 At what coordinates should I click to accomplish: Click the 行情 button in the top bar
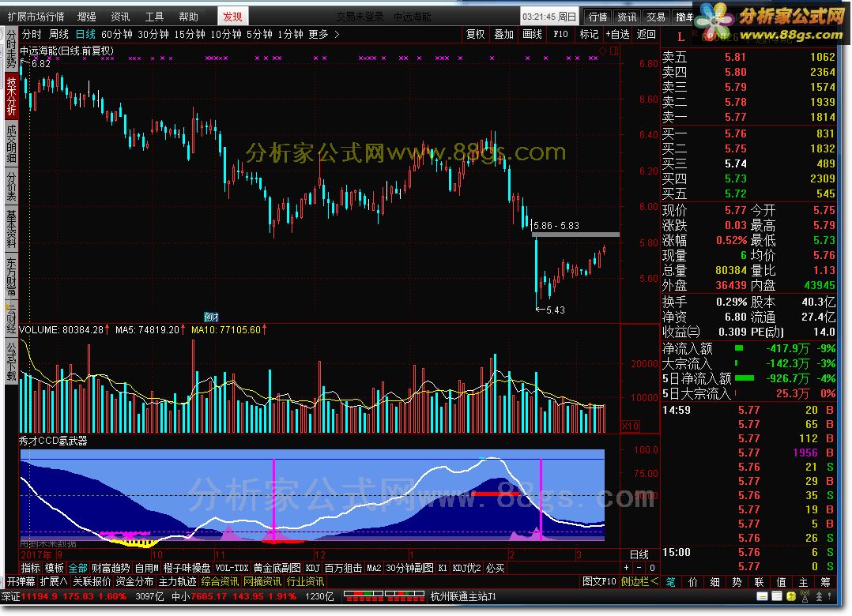(598, 17)
